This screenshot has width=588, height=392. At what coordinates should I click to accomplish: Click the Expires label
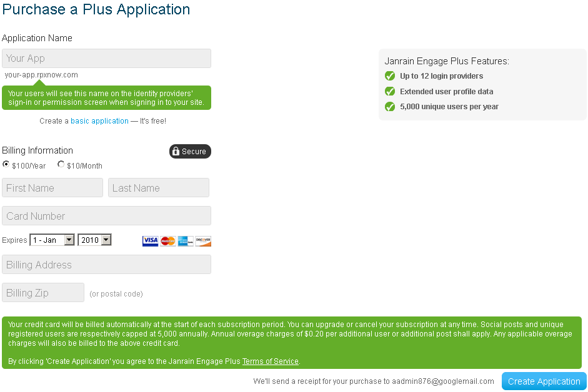click(14, 240)
